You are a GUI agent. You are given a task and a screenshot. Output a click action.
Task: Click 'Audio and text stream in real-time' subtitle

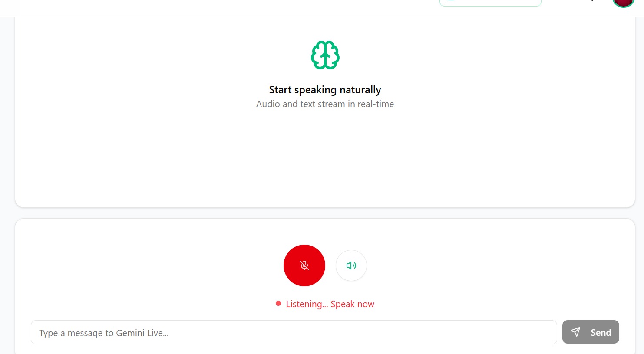(x=325, y=104)
